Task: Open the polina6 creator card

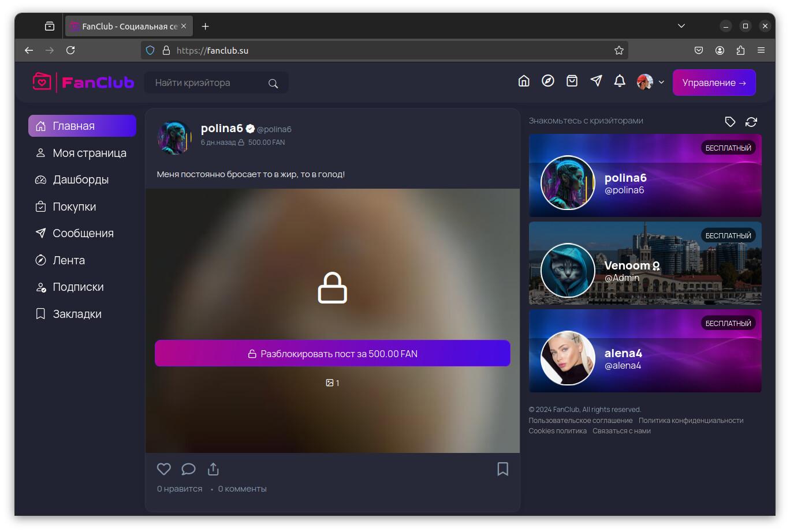Action: coord(645,175)
